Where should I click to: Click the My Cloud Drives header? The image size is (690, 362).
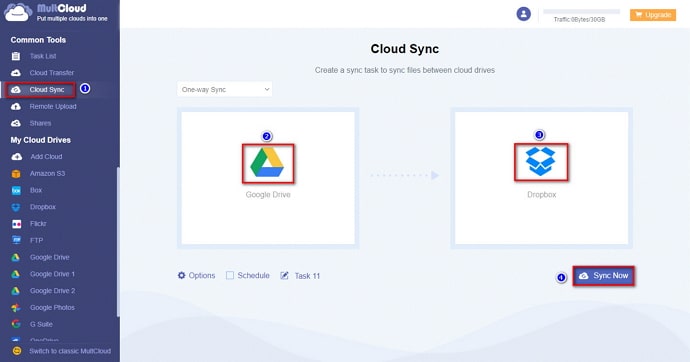pyautogui.click(x=40, y=140)
